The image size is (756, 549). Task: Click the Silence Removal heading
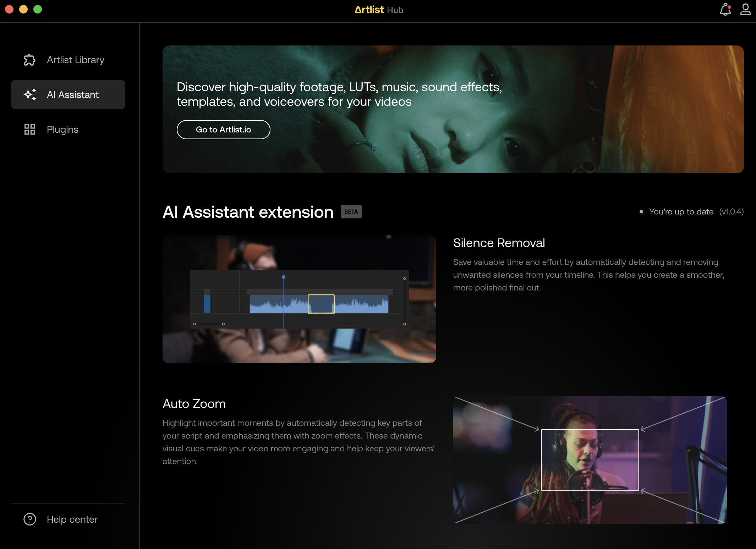[x=499, y=243]
